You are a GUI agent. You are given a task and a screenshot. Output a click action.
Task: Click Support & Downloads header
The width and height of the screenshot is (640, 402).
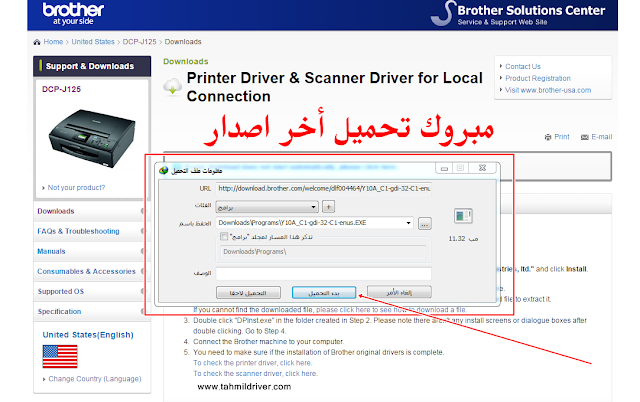click(90, 66)
